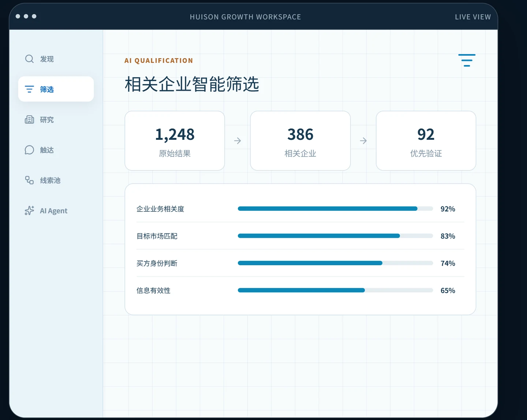Switch to the 触达 sidebar section
Viewport: 527px width, 420px height.
56,150
